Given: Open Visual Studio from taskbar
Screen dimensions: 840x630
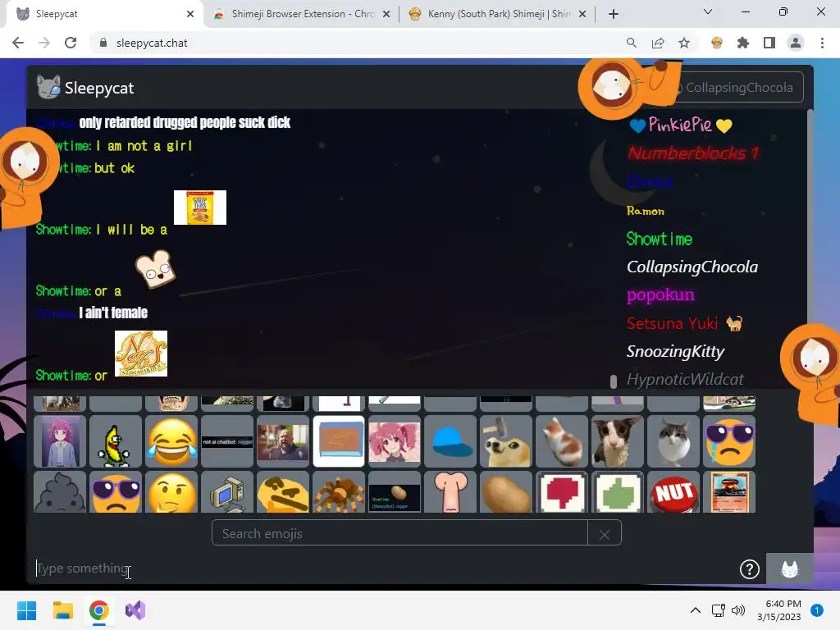Looking at the screenshot, I should 135,610.
